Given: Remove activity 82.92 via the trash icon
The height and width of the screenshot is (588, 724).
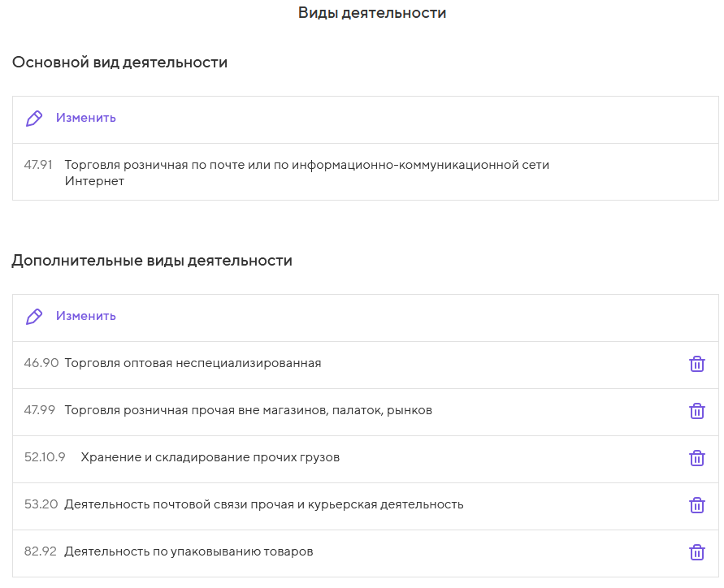Looking at the screenshot, I should pyautogui.click(x=696, y=552).
